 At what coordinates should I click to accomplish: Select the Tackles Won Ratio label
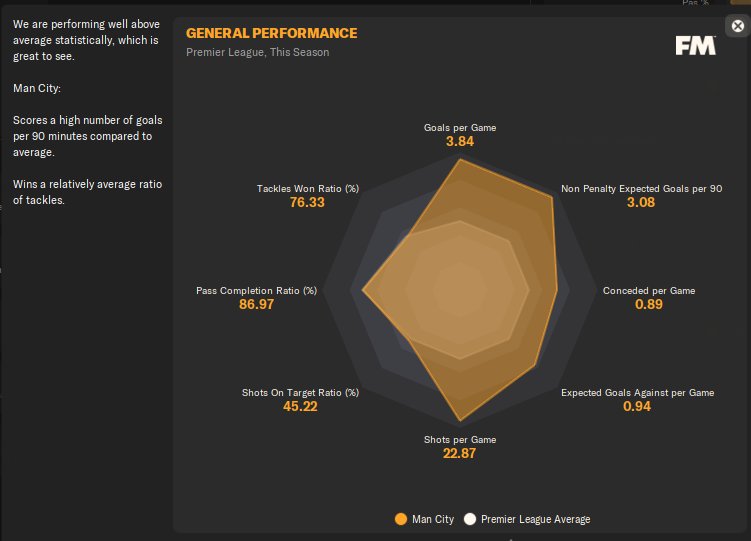click(x=307, y=188)
